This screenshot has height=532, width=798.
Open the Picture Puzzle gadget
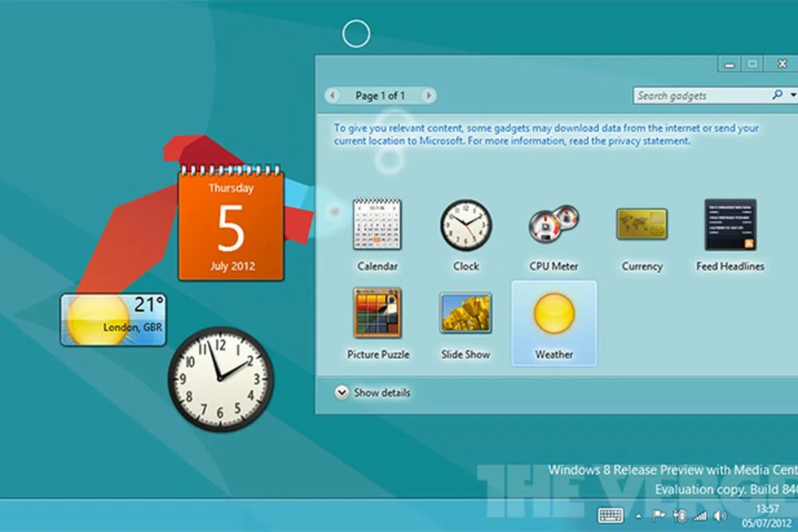coord(378,313)
